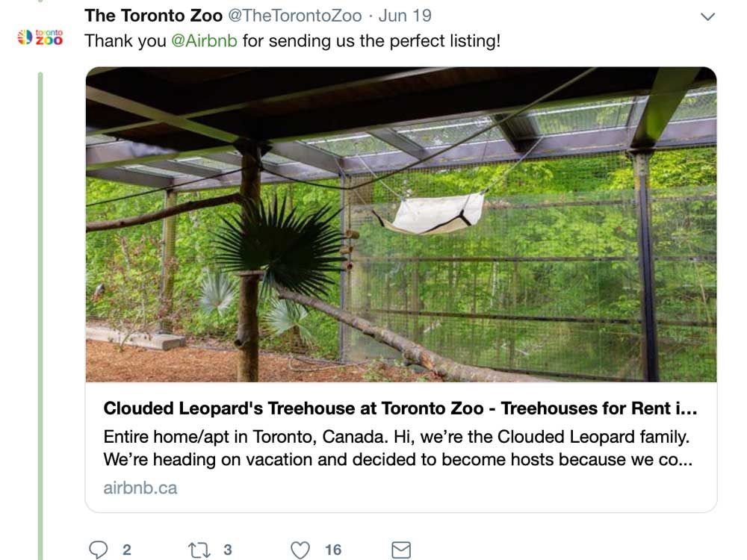Click the Jun 19 timestamp
This screenshot has height=560, width=747.
[x=401, y=14]
